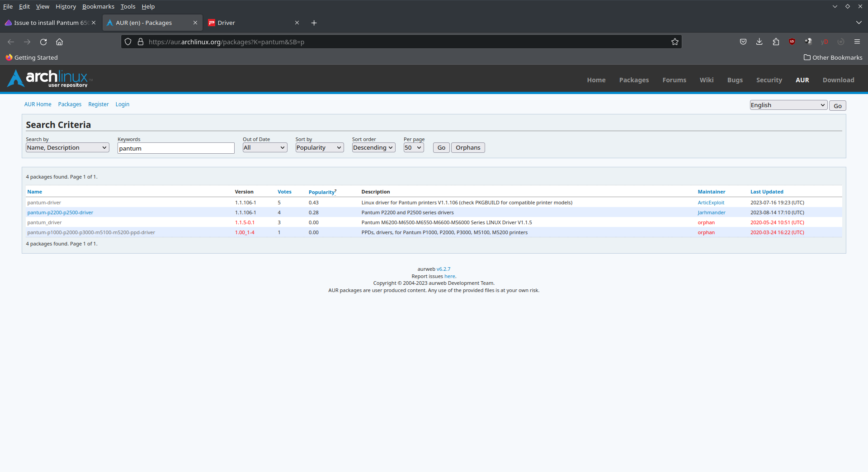The height and width of the screenshot is (472, 868).
Task: Click the yD extension icon
Action: point(824,42)
